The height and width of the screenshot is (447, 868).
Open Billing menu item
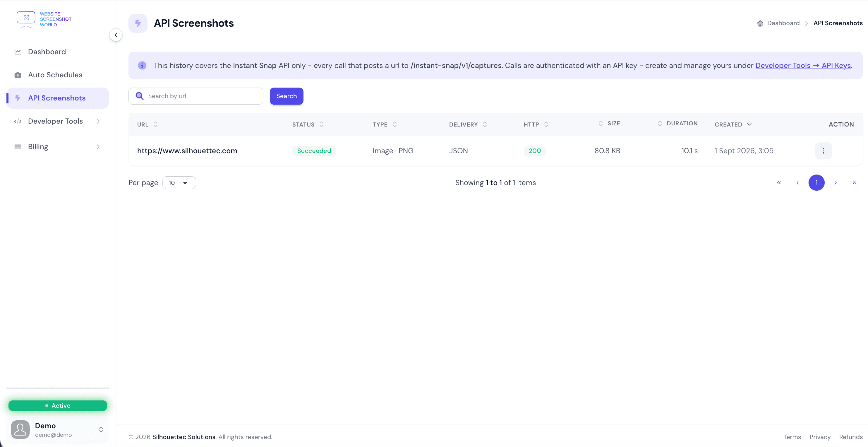pyautogui.click(x=58, y=147)
